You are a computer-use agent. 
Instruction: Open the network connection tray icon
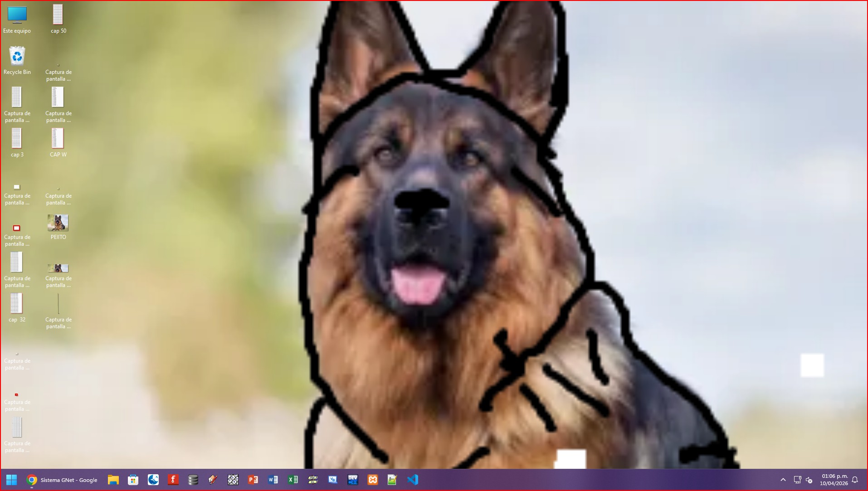797,480
